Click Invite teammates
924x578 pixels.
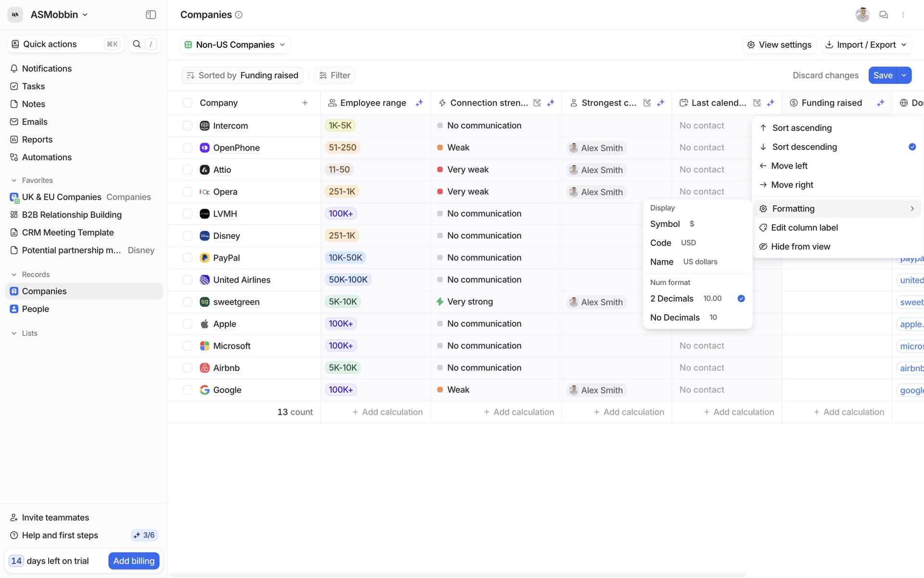[x=50, y=517]
